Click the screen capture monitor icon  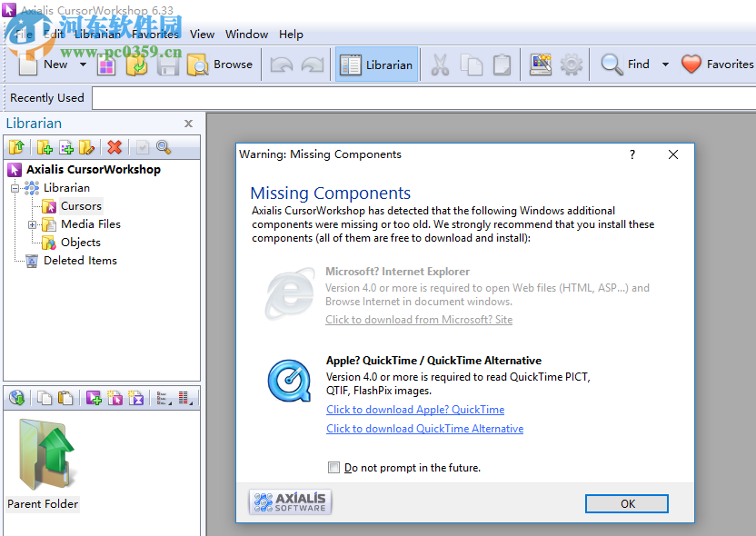click(x=541, y=65)
